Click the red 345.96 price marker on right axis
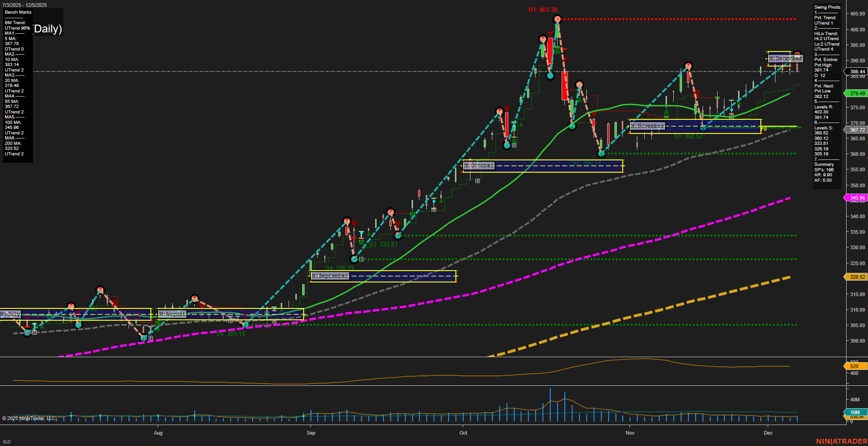This screenshot has height=446, width=868. click(x=856, y=198)
